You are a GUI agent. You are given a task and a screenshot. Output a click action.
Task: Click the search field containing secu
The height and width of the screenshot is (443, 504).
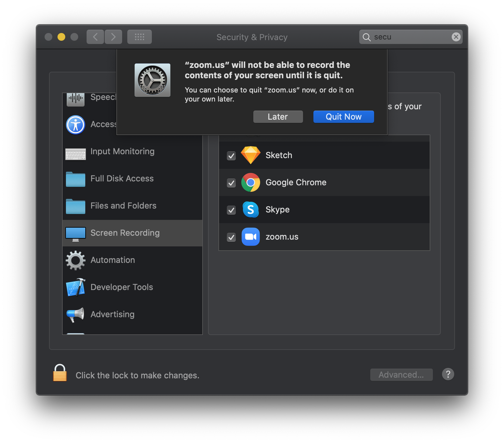(x=411, y=37)
